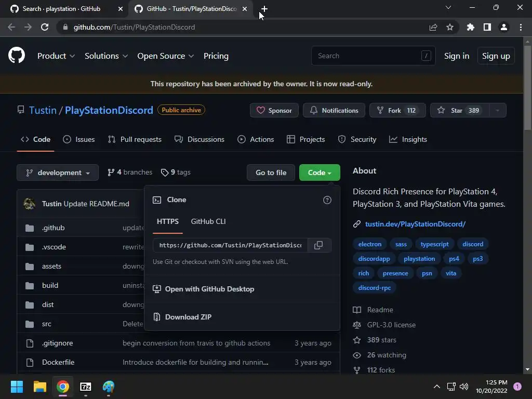The image size is (532, 399).
Task: Click the Sign in link
Action: point(457,56)
